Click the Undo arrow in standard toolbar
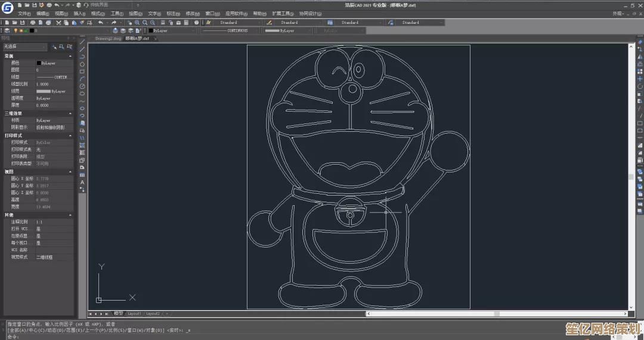 [x=100, y=22]
